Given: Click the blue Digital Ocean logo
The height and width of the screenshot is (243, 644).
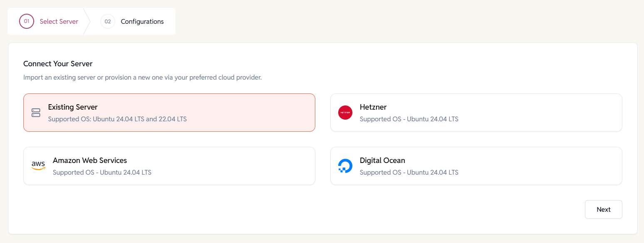Looking at the screenshot, I should 345,166.
